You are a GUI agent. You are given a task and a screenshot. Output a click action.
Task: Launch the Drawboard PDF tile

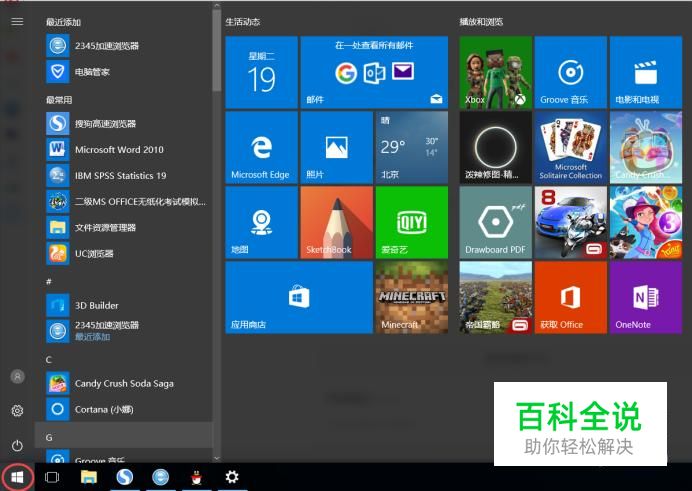495,222
